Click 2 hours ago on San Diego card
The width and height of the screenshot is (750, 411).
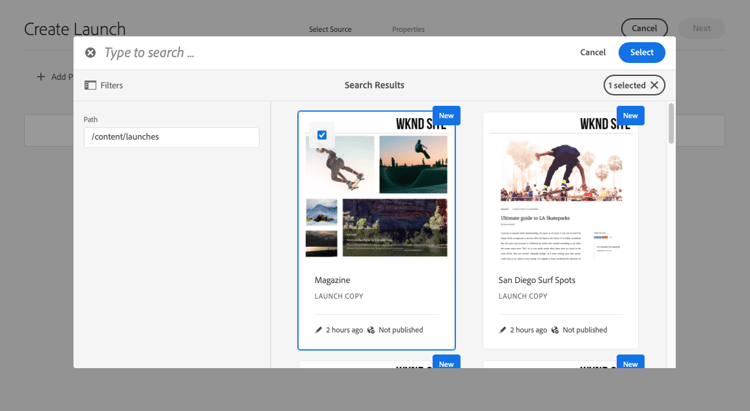point(528,330)
